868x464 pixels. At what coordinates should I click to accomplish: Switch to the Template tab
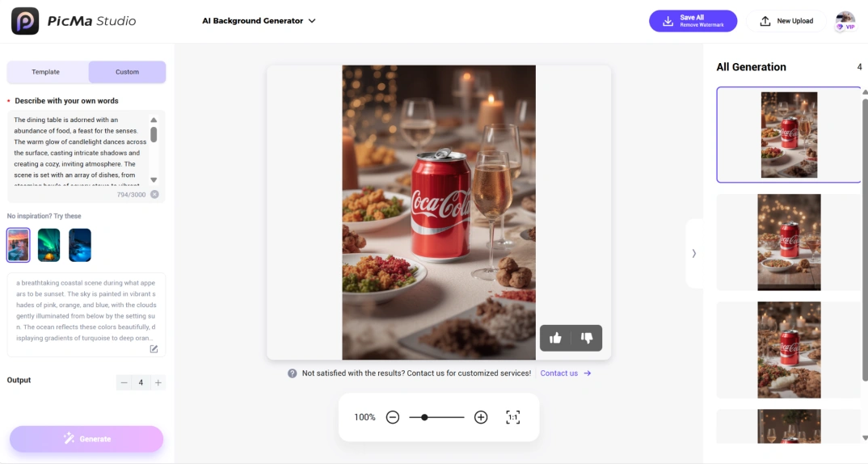pos(46,72)
